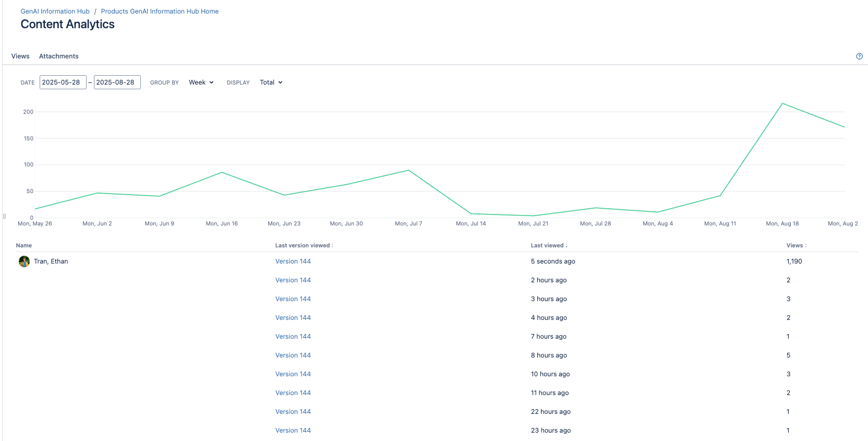
Task: Sort by Views column arrows
Action: click(x=806, y=245)
